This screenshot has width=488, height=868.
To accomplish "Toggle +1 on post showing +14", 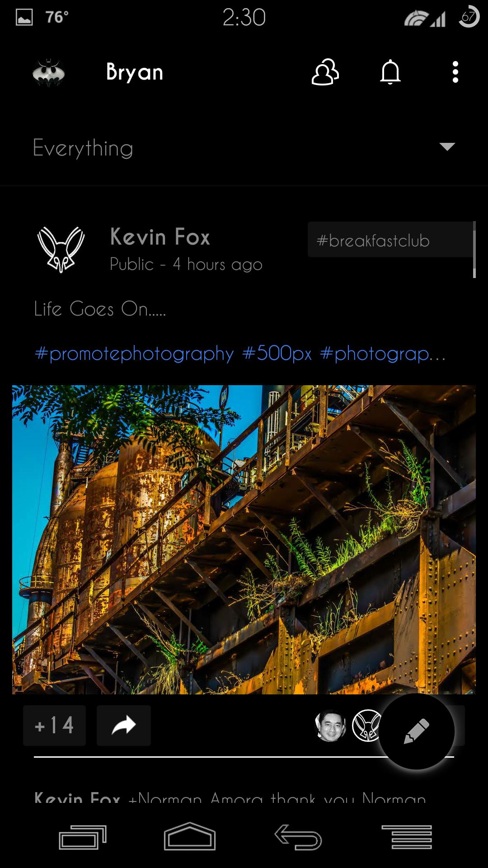I will pyautogui.click(x=54, y=725).
